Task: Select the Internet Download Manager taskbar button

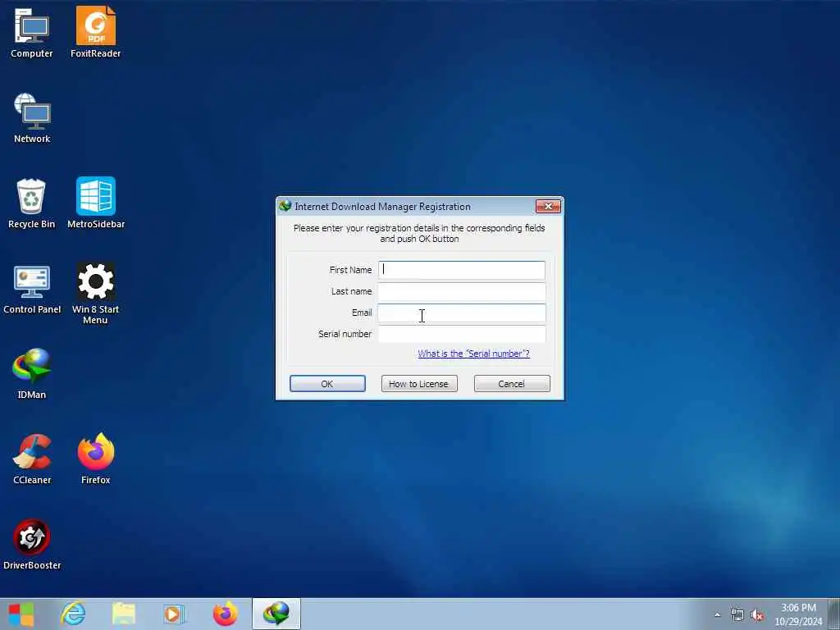Action: point(276,614)
